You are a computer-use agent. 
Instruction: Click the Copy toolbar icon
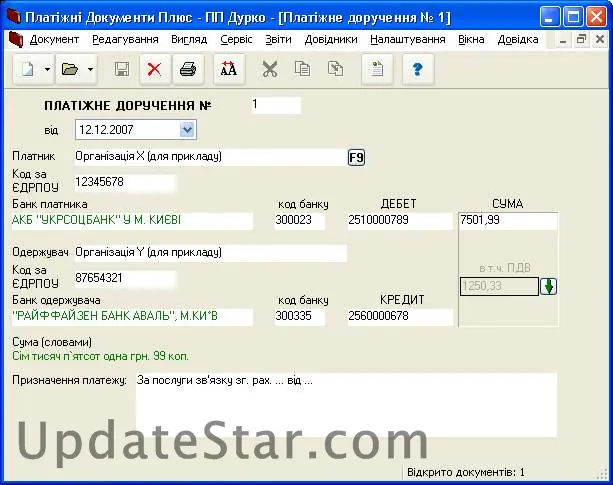pos(303,69)
